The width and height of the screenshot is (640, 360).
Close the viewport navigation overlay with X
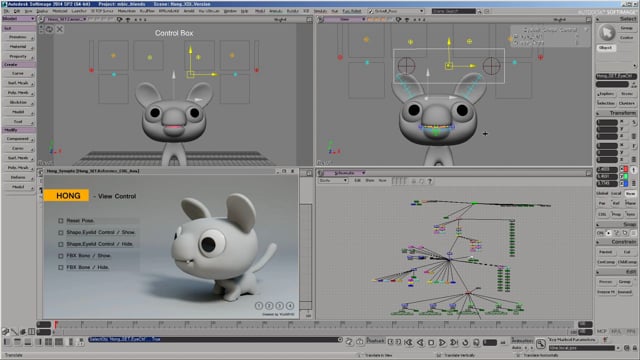[x=60, y=29]
